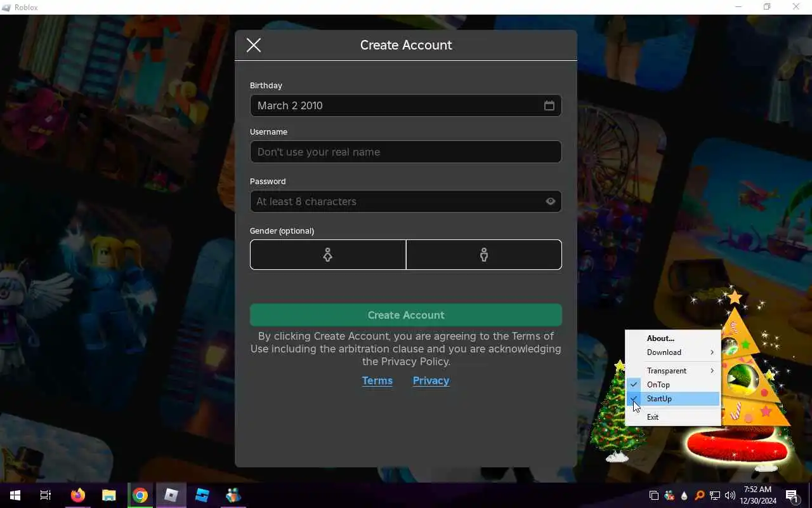Open the birthday calendar picker icon
This screenshot has height=508, width=812.
pyautogui.click(x=549, y=105)
